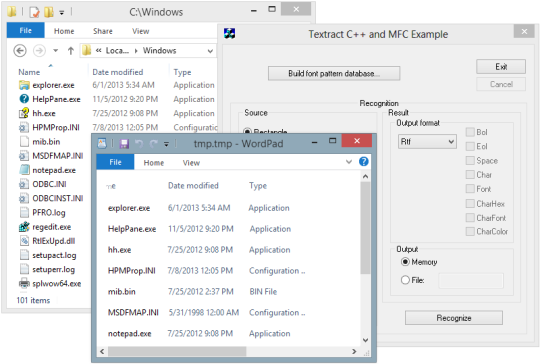
Task: Select the File output radio button
Action: (405, 280)
